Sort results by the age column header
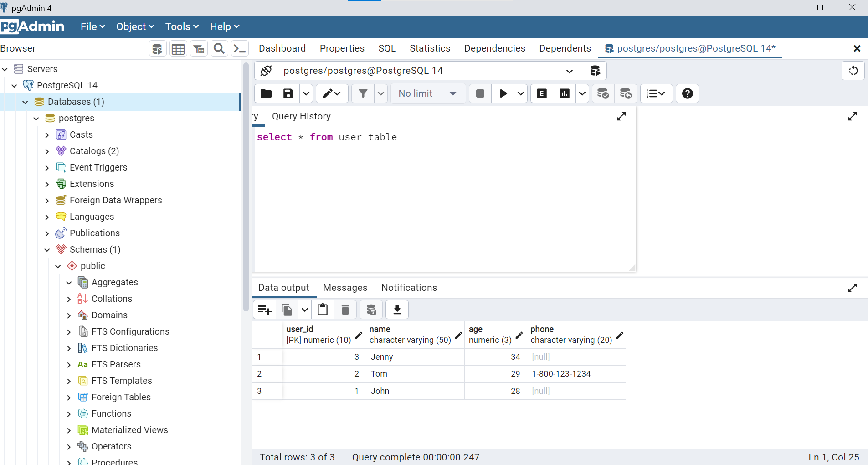 pos(476,329)
